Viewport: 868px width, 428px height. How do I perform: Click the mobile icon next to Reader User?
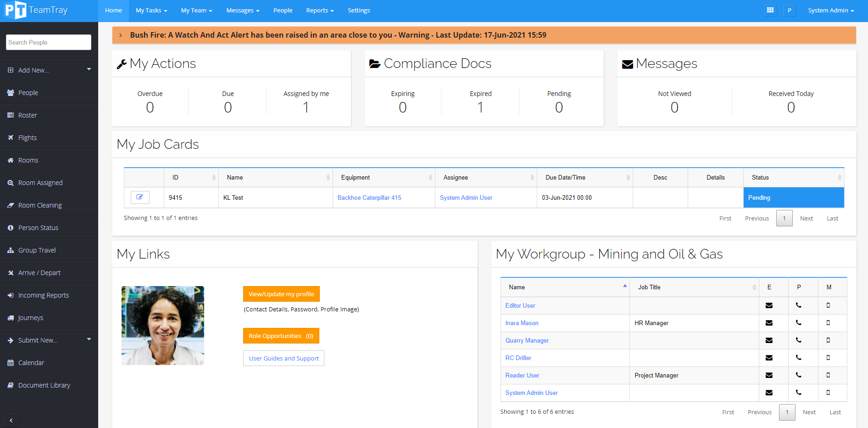828,375
